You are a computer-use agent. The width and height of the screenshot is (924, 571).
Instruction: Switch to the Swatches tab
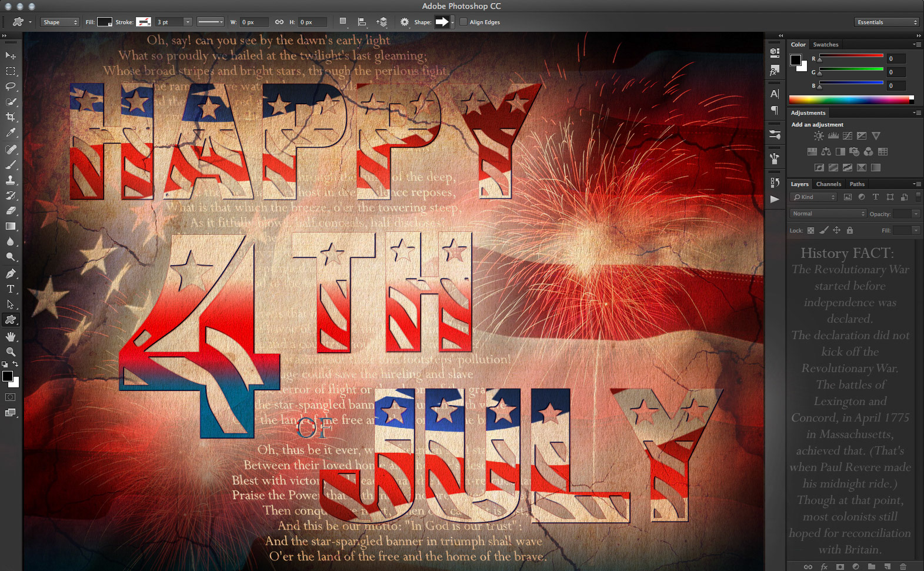point(826,45)
